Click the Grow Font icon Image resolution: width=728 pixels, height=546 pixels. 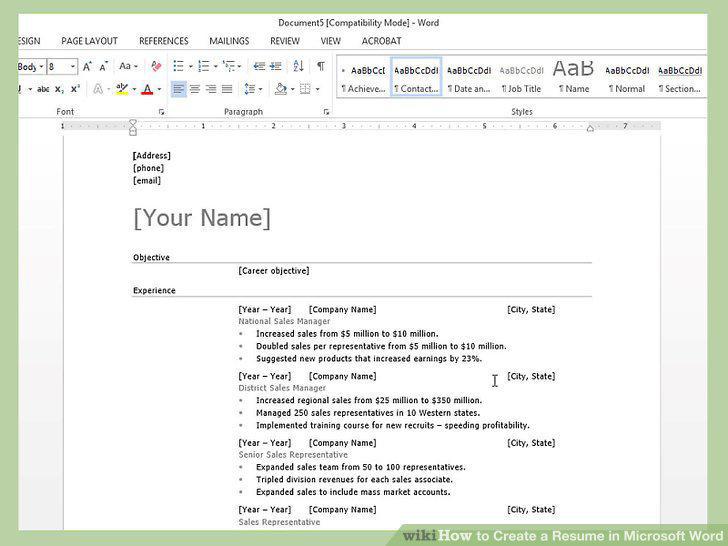(x=87, y=66)
